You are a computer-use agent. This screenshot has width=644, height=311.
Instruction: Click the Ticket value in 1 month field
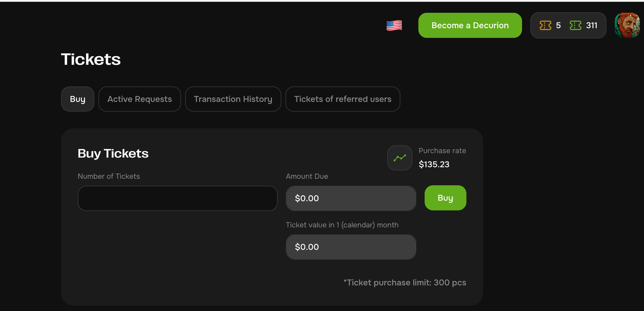(x=351, y=247)
